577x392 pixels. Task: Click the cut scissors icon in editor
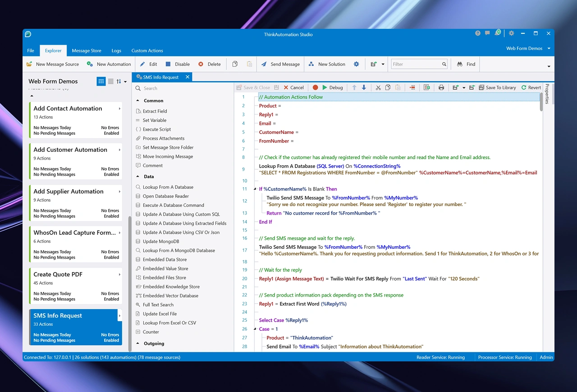pos(378,87)
